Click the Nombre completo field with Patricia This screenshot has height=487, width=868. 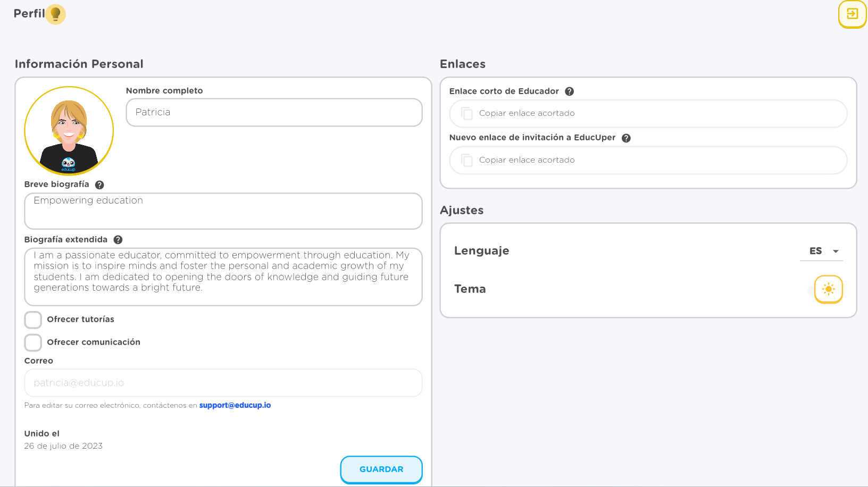[274, 112]
